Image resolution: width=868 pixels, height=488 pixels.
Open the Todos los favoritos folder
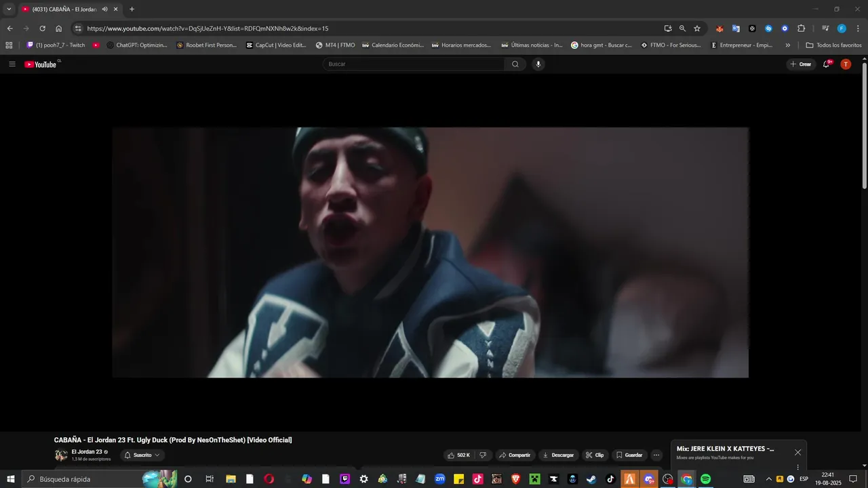[x=833, y=45]
